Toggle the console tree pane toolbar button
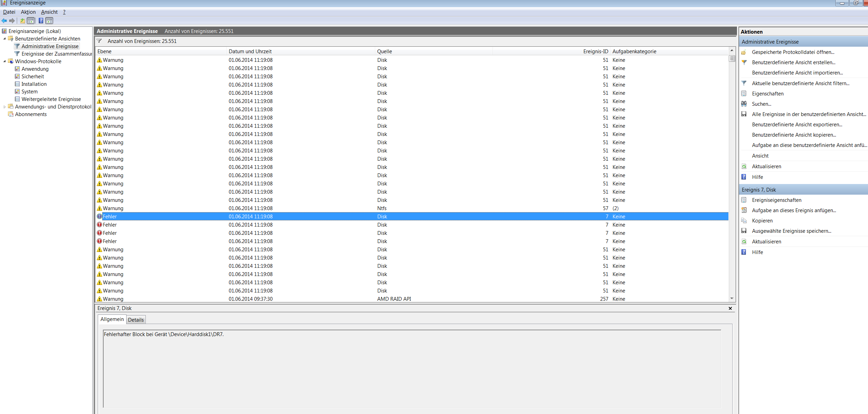 [31, 21]
